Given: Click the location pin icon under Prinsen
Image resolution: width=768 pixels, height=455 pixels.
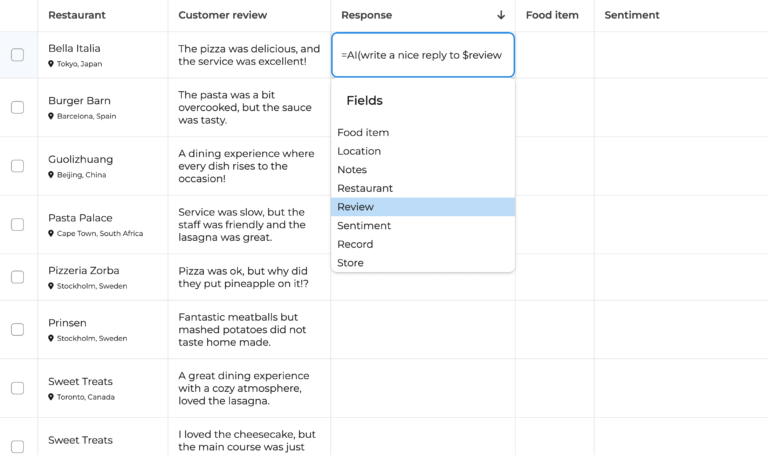Looking at the screenshot, I should pos(51,338).
